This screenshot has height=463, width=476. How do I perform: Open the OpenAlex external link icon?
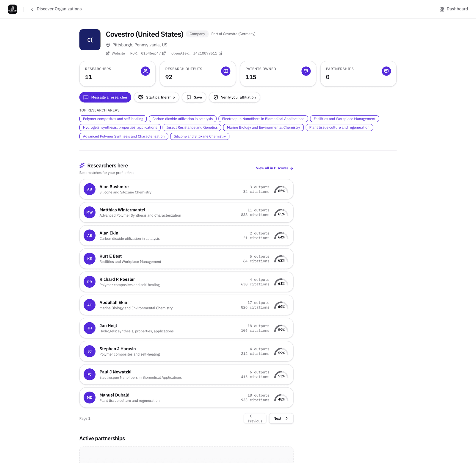[x=220, y=53]
